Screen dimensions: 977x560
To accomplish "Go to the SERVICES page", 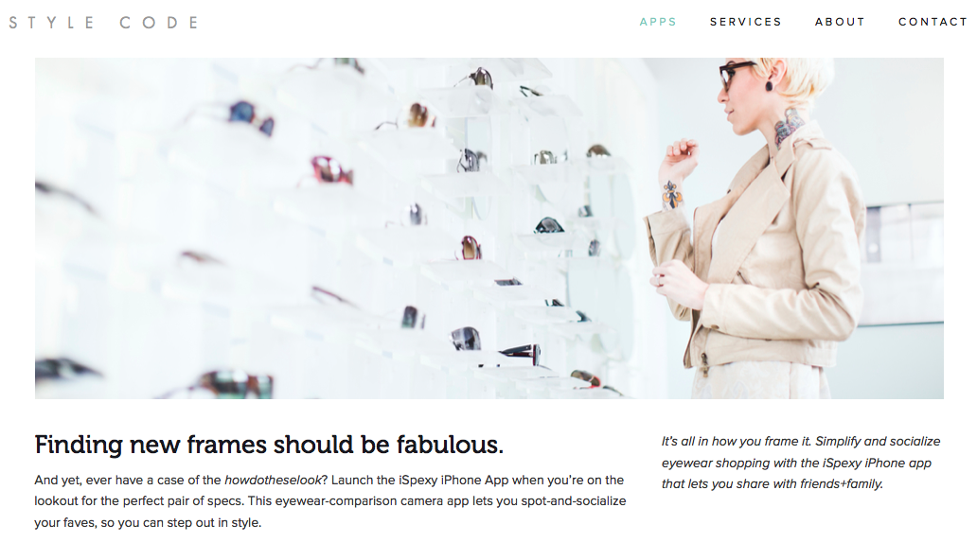I will (745, 22).
